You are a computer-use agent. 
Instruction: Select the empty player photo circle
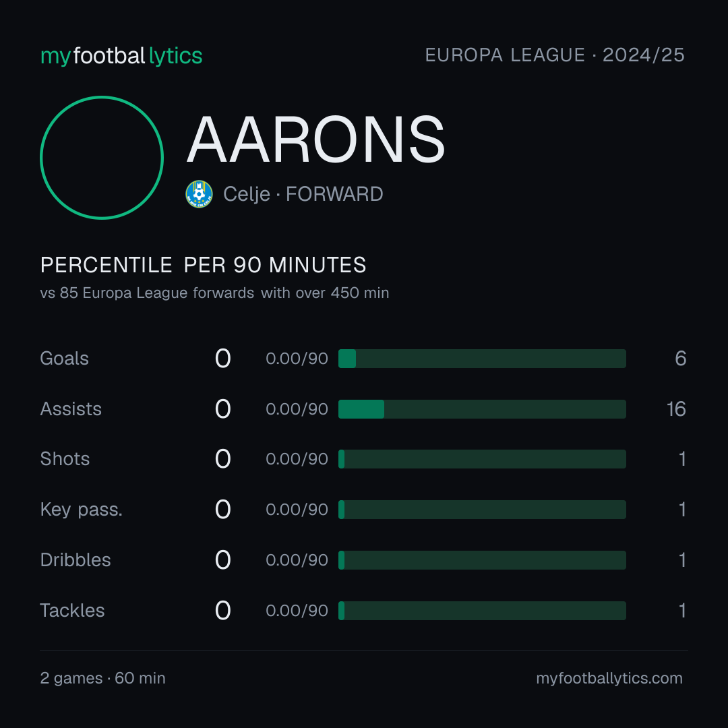pyautogui.click(x=102, y=157)
